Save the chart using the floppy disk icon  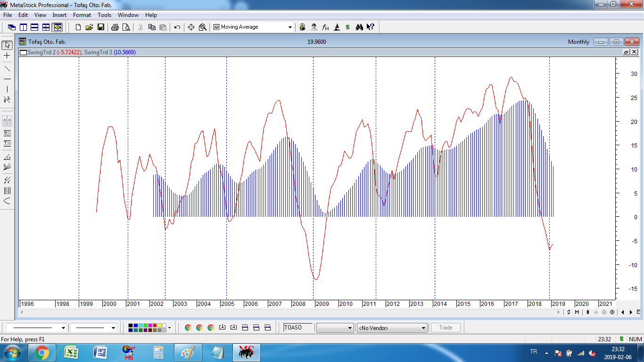click(101, 27)
